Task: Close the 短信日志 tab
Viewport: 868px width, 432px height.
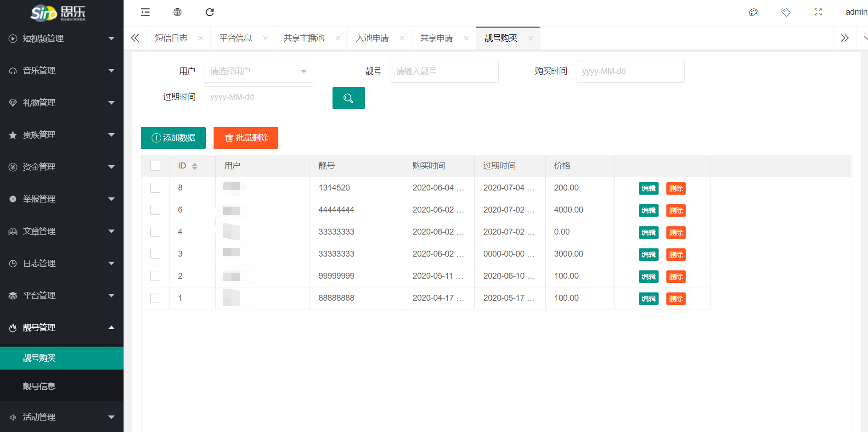Action: click(201, 39)
